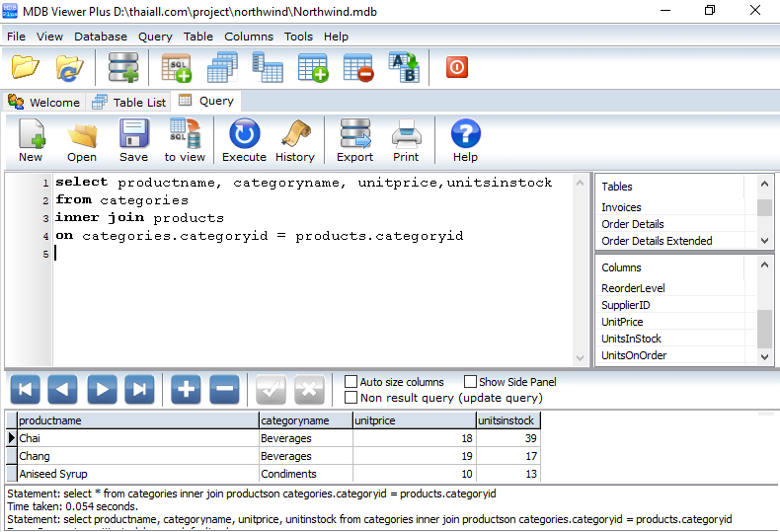Click the red power exit icon
The height and width of the screenshot is (532, 780).
[x=456, y=67]
